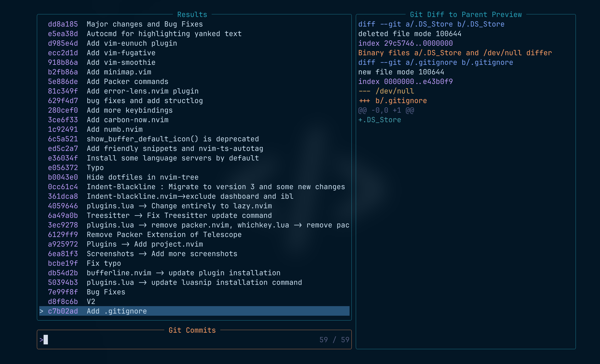Click the Add error-lens.nvim plugin commit
This screenshot has width=600, height=364.
142,91
